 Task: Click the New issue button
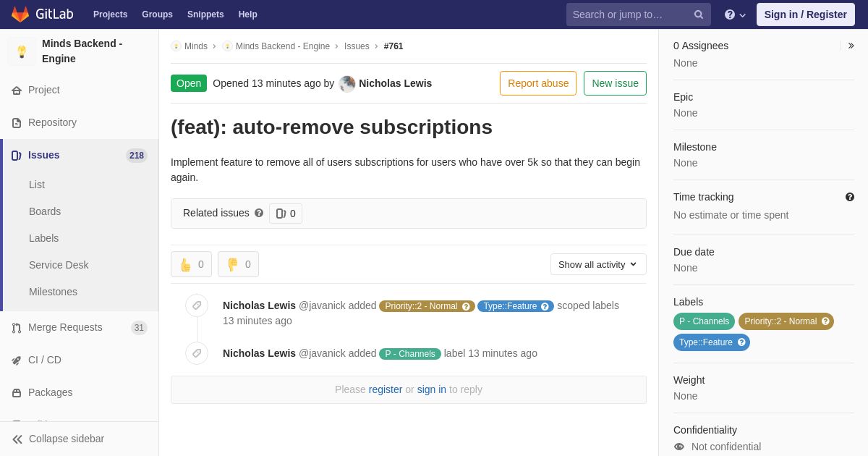click(615, 83)
